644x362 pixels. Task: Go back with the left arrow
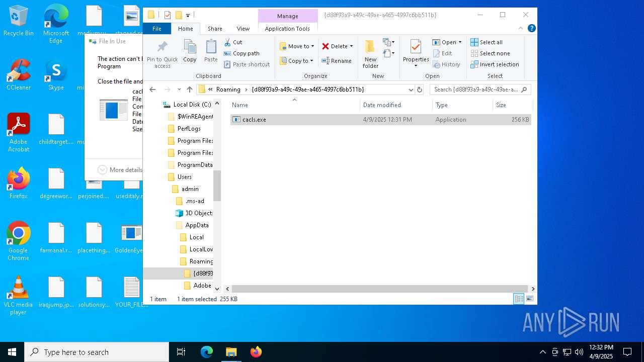pyautogui.click(x=153, y=89)
